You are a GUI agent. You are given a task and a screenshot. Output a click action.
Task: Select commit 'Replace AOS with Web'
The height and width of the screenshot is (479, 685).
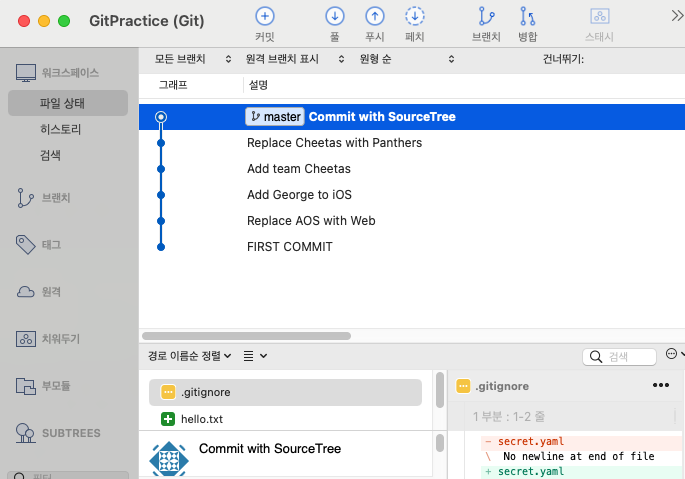(412, 221)
